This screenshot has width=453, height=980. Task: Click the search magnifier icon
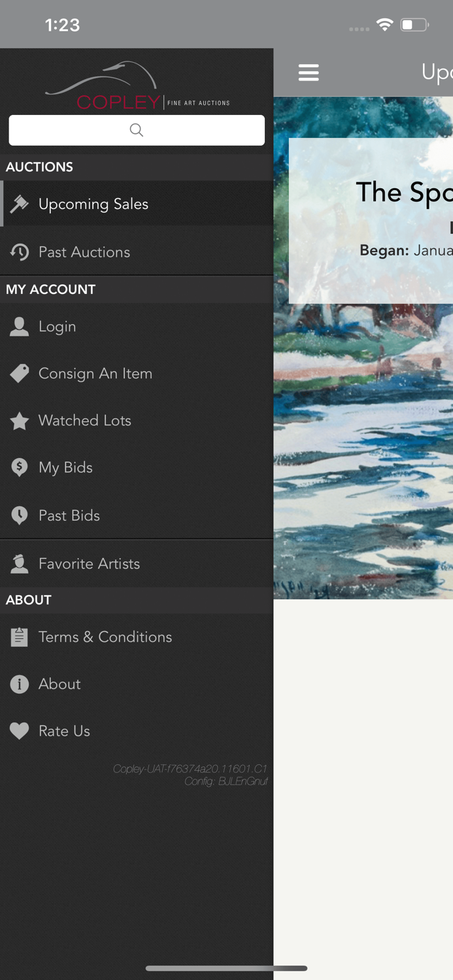click(x=136, y=129)
